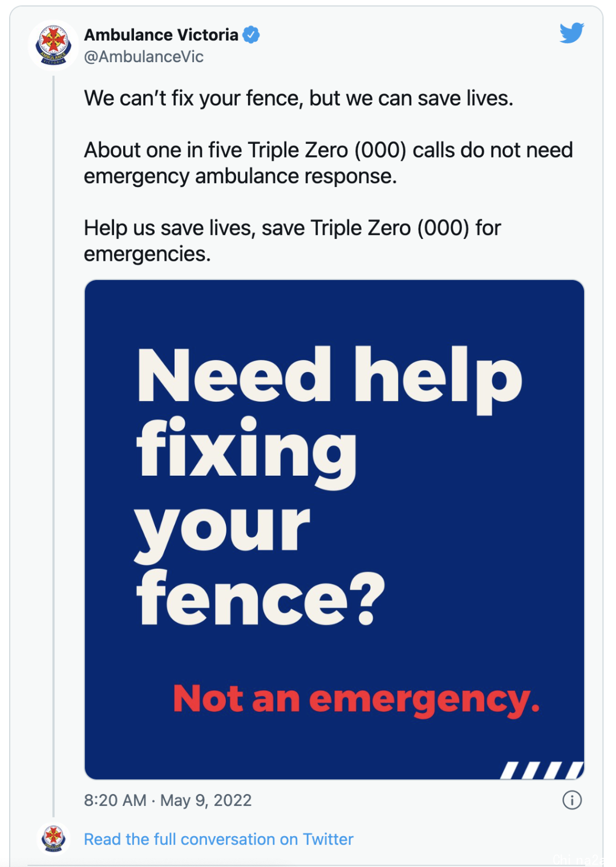
Task: Click the faint watermark at bottom-right corner
Action: [x=577, y=859]
